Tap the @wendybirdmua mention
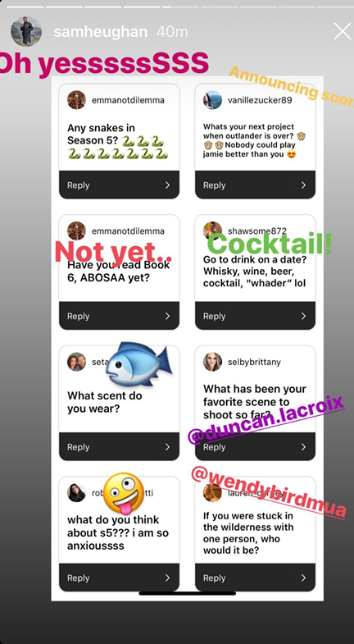The image size is (354, 644). [269, 492]
